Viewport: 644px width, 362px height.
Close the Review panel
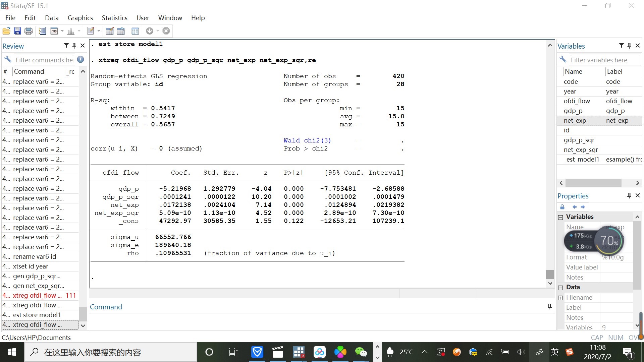(83, 46)
